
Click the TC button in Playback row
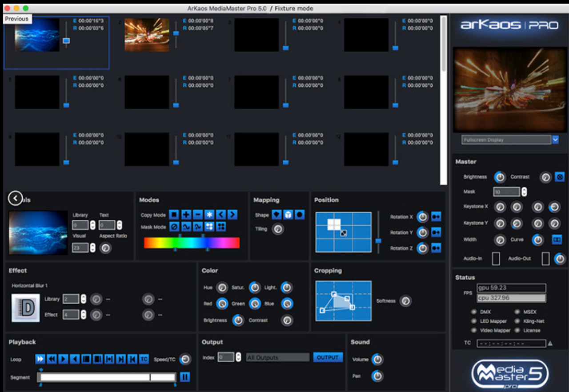click(144, 359)
